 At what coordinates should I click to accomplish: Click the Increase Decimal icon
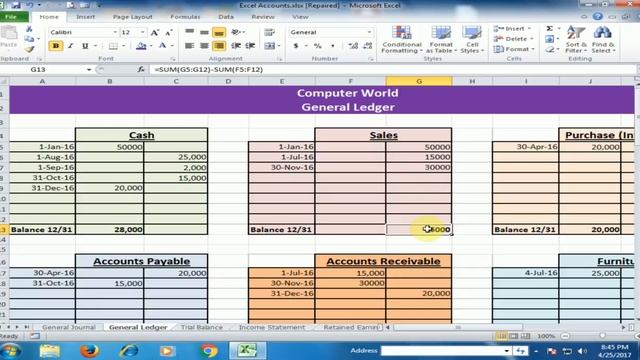click(x=353, y=46)
